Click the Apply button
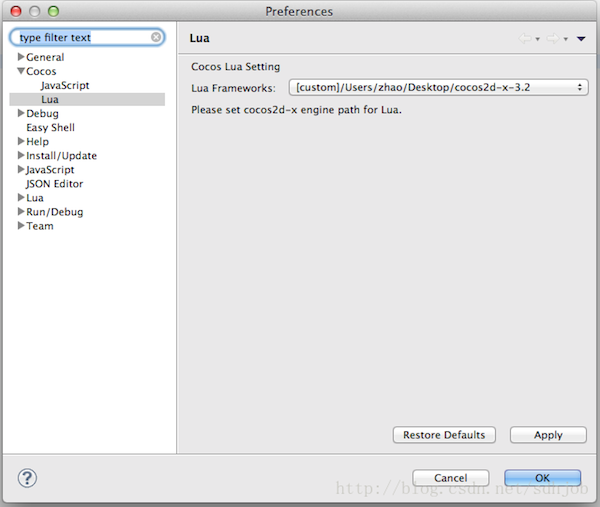The image size is (600, 507). [548, 435]
